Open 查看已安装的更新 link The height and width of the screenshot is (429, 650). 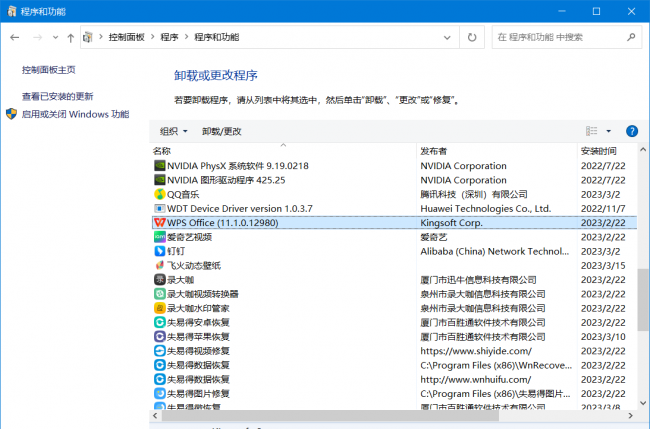(58, 96)
